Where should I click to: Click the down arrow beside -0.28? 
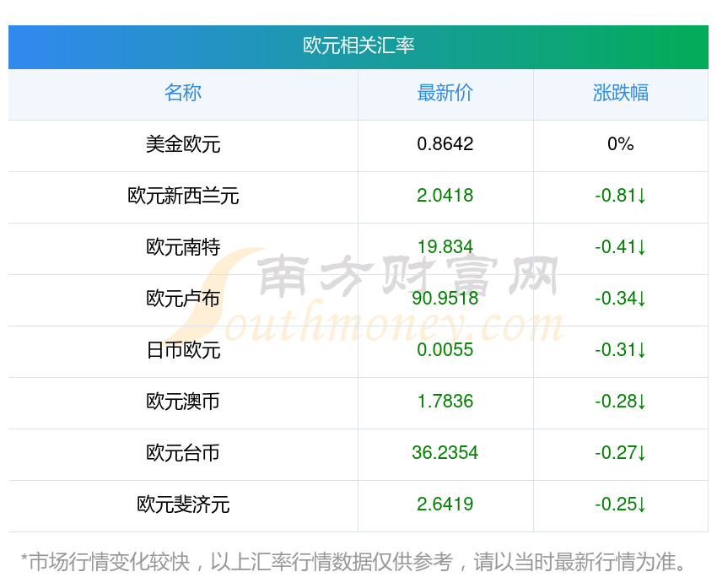click(x=642, y=402)
